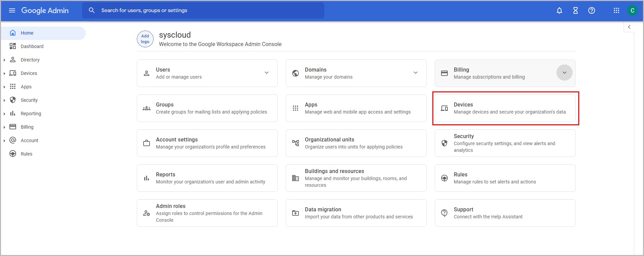This screenshot has width=644, height=256.
Task: Focus the search users, groups or settings field
Action: pos(203,10)
